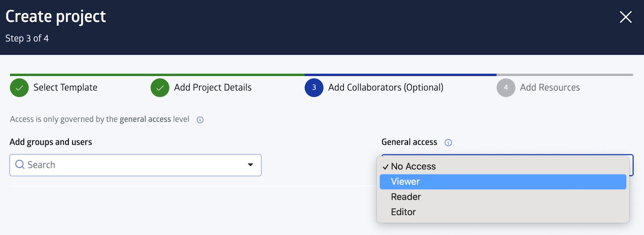Pick Editor access level
The width and height of the screenshot is (644, 235).
pyautogui.click(x=503, y=212)
